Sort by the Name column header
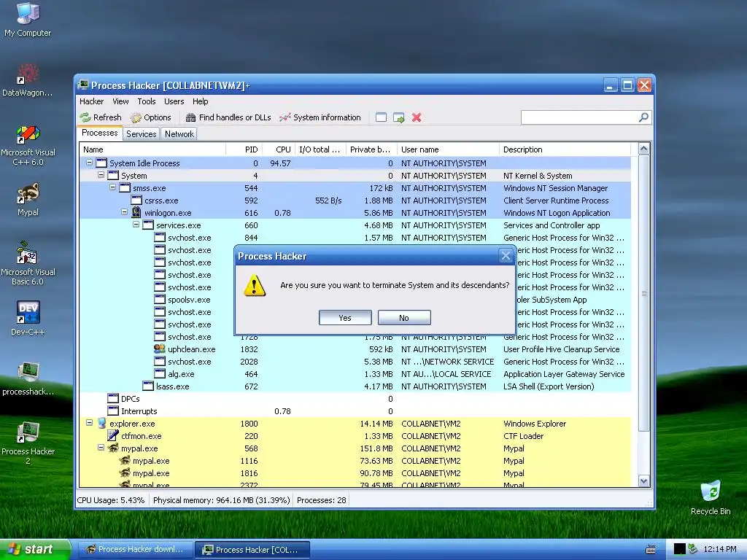747x560 pixels. (x=152, y=149)
